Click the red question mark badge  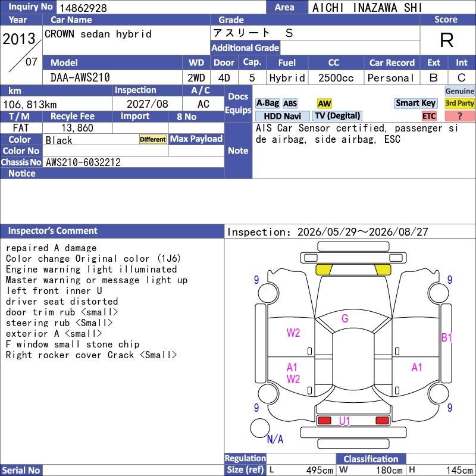459,116
